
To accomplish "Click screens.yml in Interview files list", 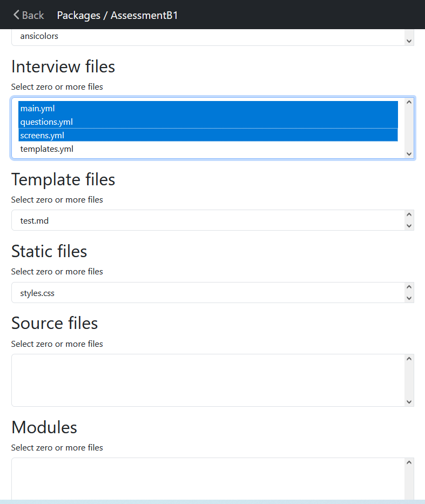I will click(x=42, y=136).
